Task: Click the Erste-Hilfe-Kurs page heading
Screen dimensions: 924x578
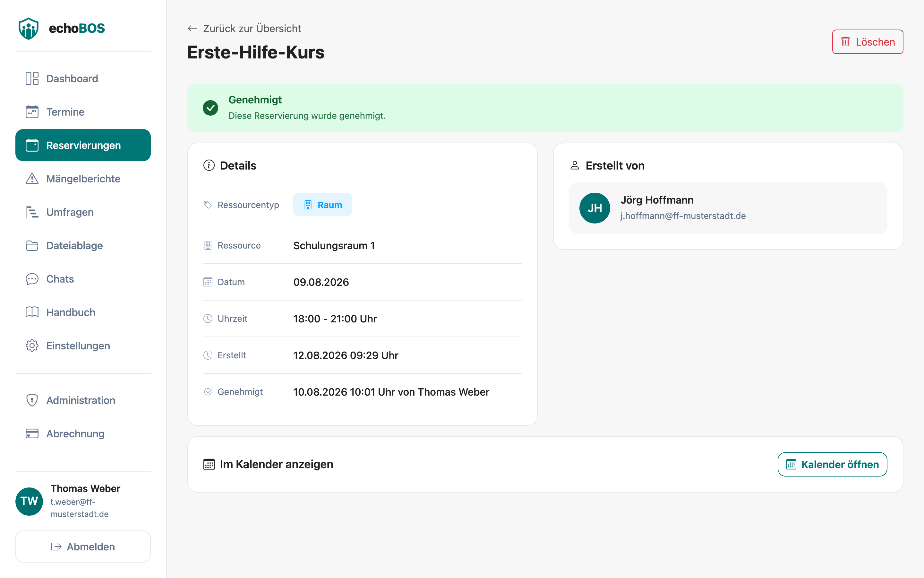Action: (x=256, y=52)
